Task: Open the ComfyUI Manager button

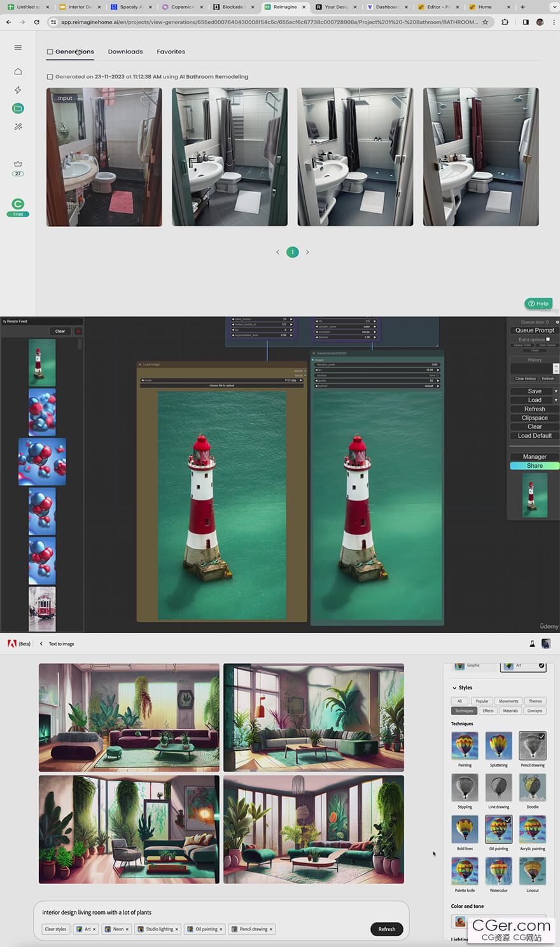Action: tap(535, 457)
